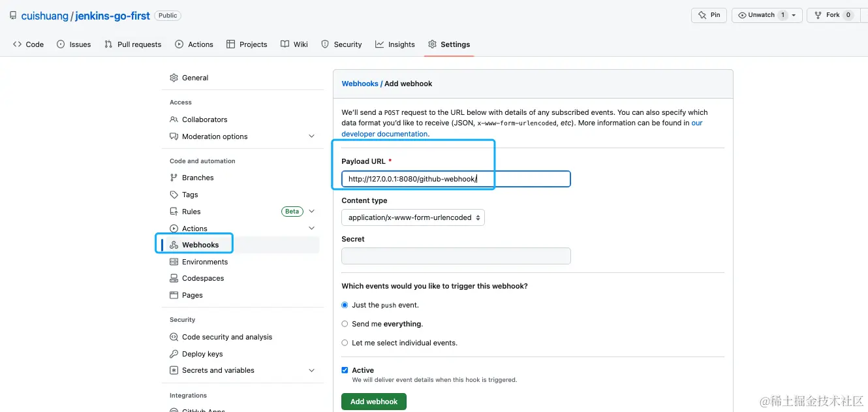Open the Unwatch dropdown caret
Screen dimensions: 868x412
(x=794, y=15)
